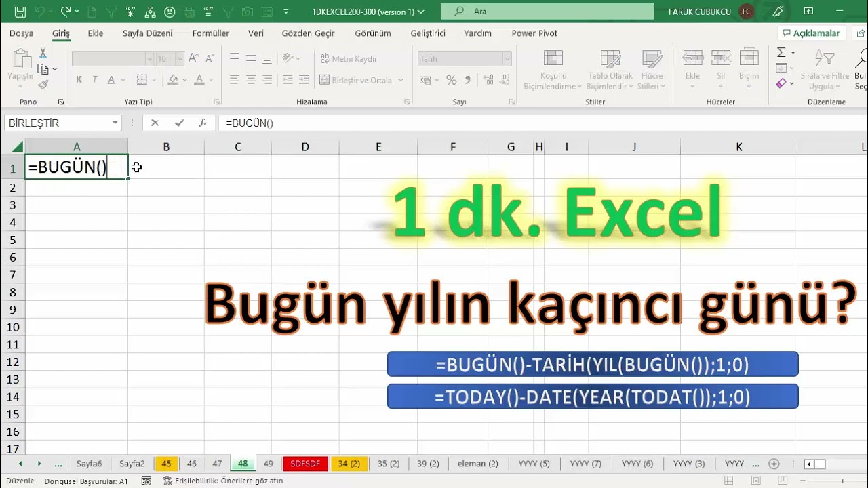Click the Sırala ve Filtre Uygula button
The image size is (868, 488).
point(825,70)
